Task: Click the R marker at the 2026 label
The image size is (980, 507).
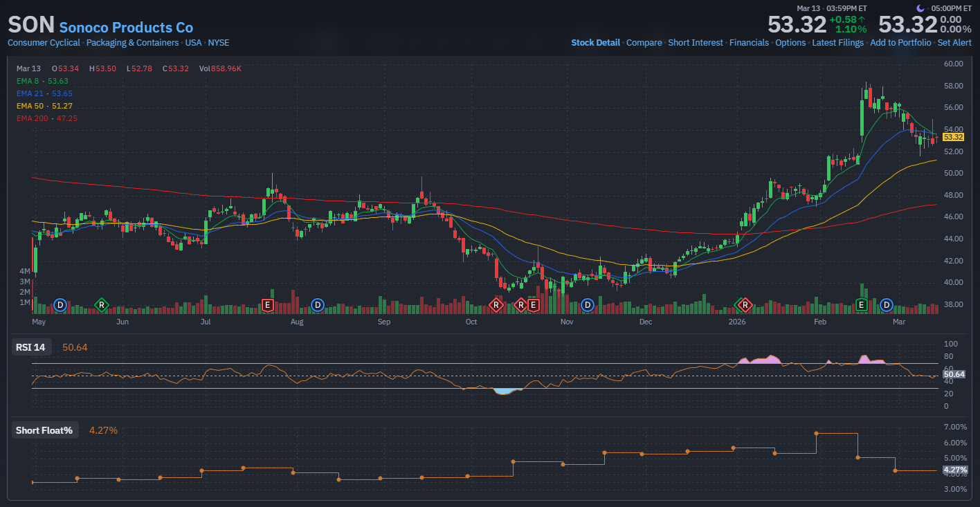Action: 745,304
